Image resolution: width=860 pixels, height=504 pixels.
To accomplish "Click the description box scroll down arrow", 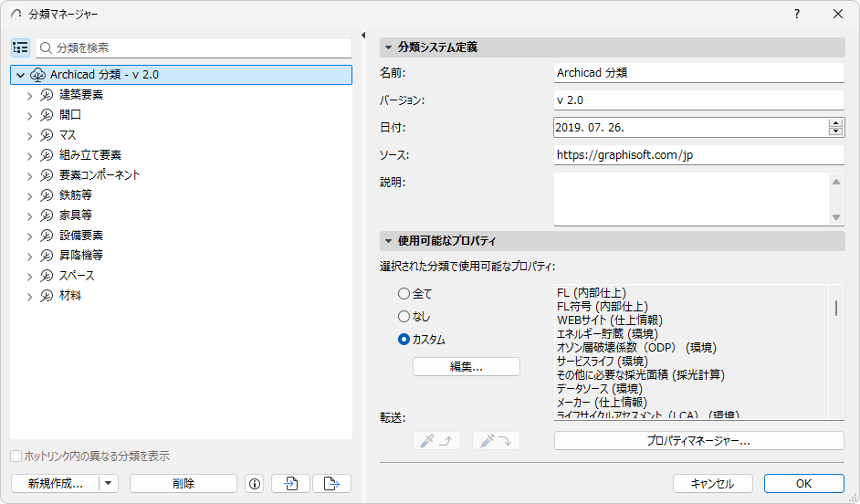I will 836,217.
